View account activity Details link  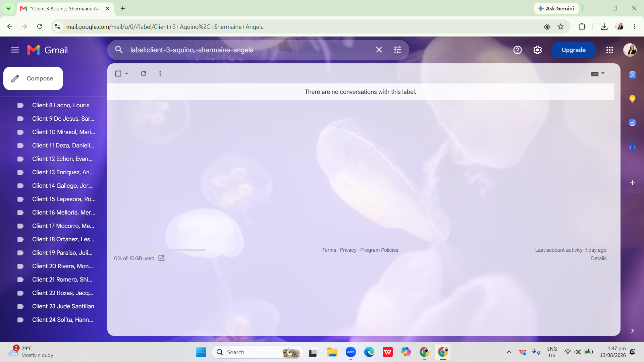point(599,258)
